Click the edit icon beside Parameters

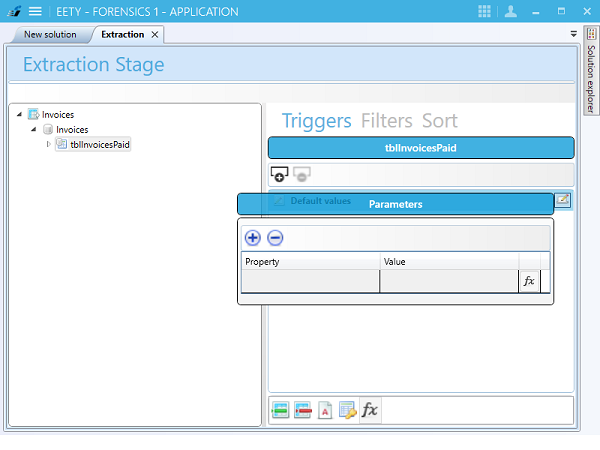pyautogui.click(x=562, y=200)
